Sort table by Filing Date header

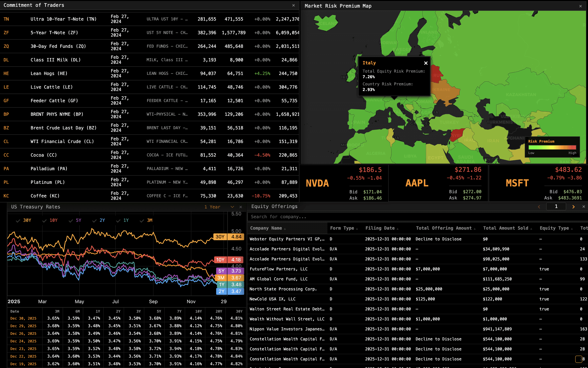pos(380,228)
